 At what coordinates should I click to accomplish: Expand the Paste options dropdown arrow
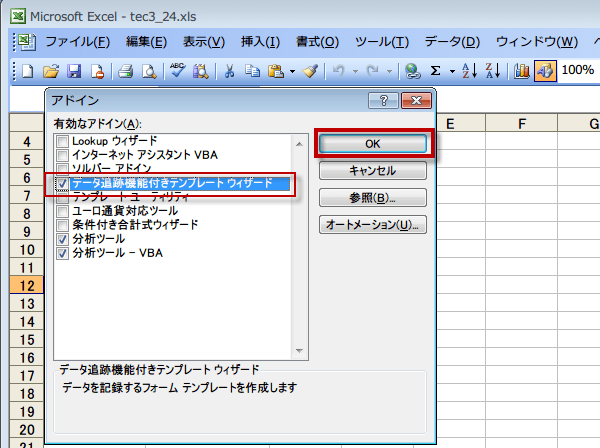click(x=292, y=72)
